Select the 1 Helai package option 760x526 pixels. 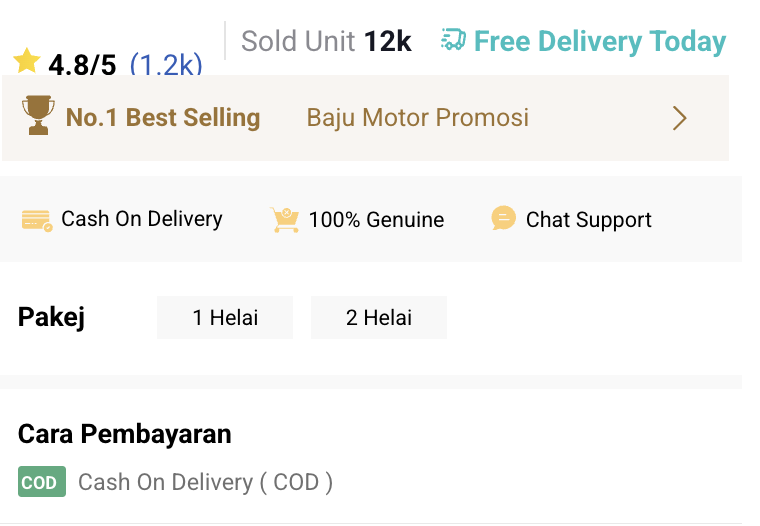[x=225, y=318]
